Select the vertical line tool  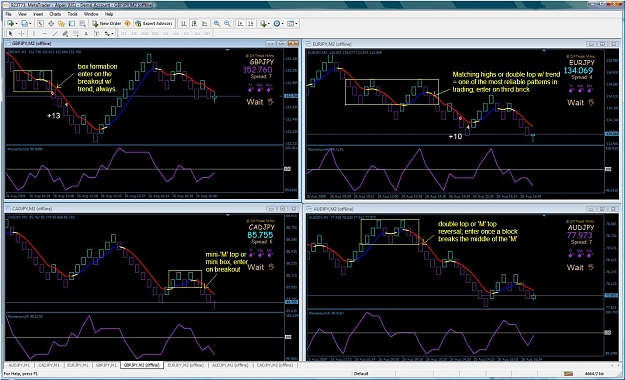[x=34, y=33]
